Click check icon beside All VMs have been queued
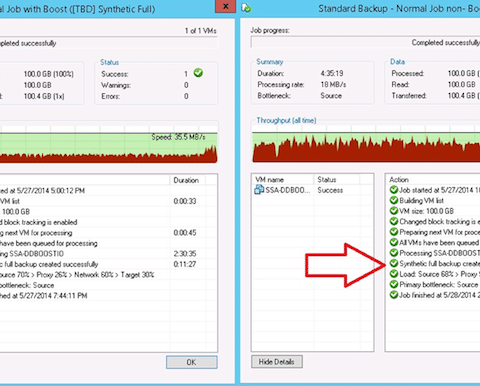480x386 pixels. click(394, 242)
